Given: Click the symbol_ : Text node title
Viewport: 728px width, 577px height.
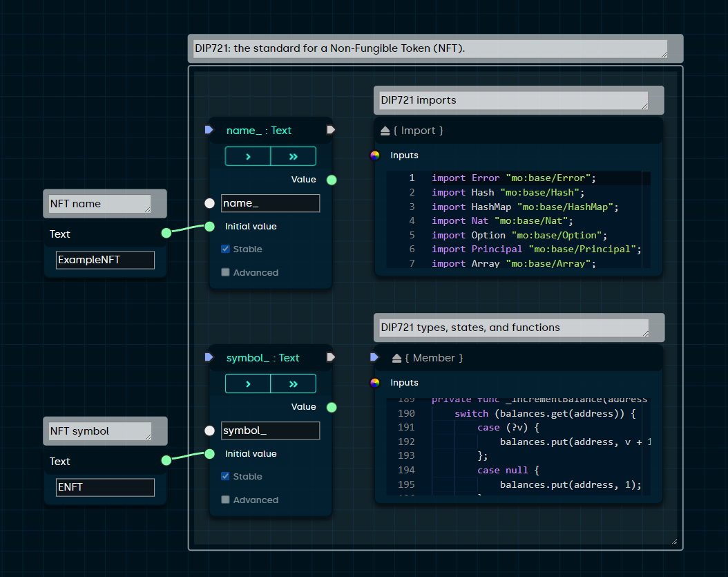Looking at the screenshot, I should 262,358.
